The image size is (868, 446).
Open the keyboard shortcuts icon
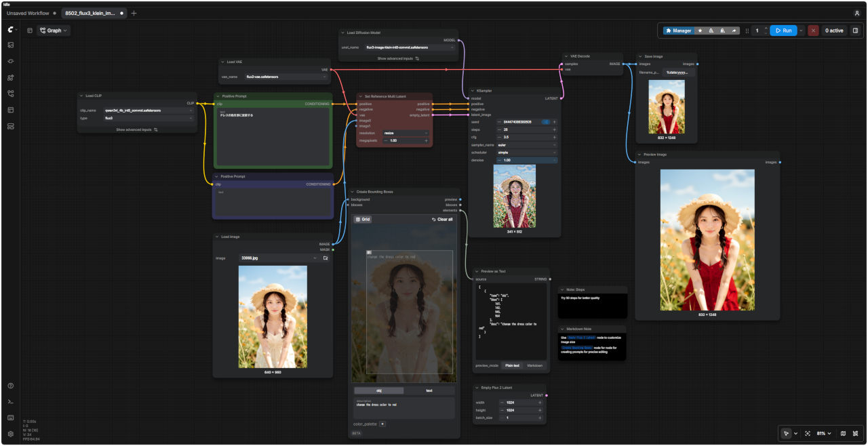coord(11,418)
